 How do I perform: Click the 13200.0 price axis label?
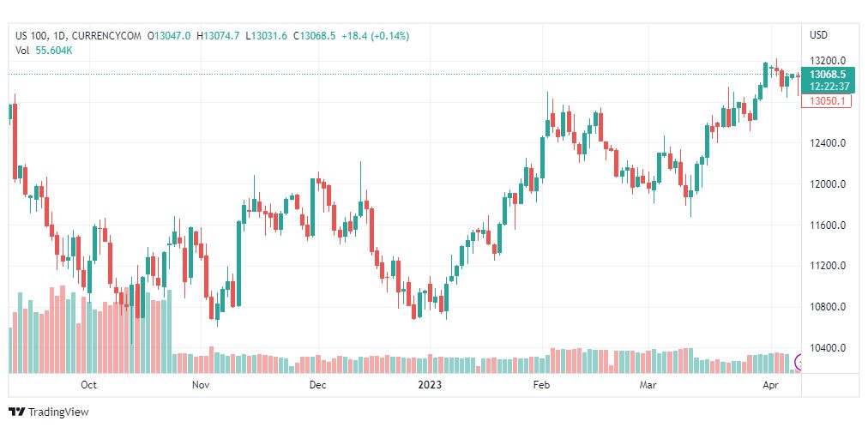pos(827,61)
